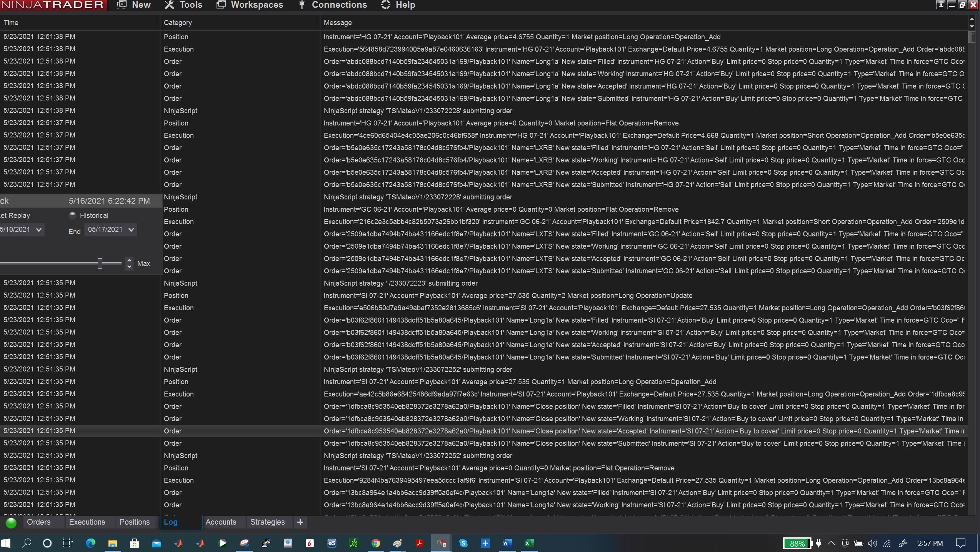Open the Tools menu
980x552 pixels.
tap(183, 5)
